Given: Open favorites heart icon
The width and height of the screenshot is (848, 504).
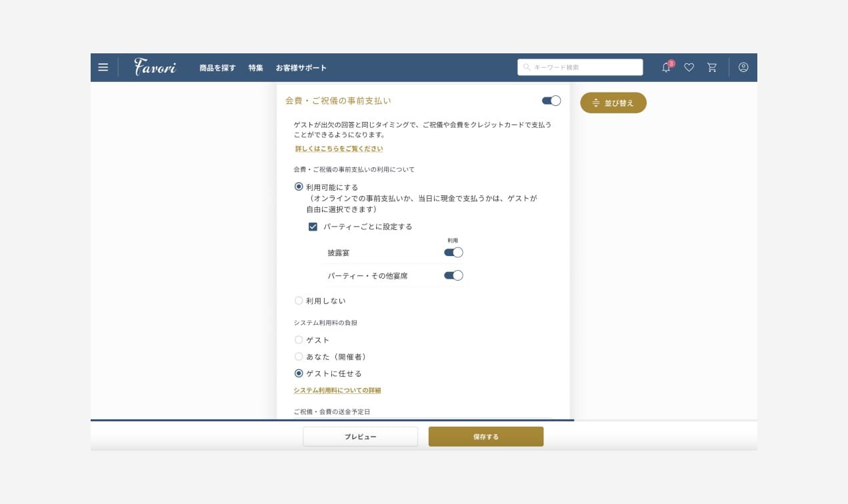Looking at the screenshot, I should [x=689, y=67].
